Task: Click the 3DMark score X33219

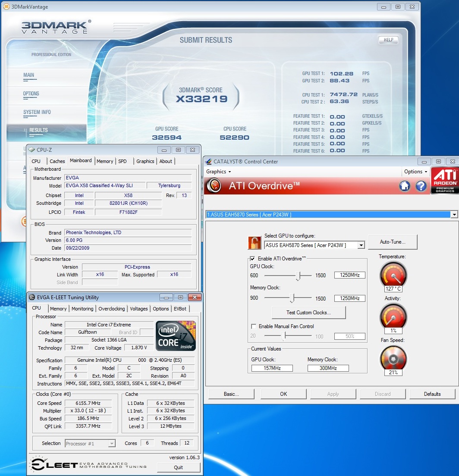Action: (201, 99)
